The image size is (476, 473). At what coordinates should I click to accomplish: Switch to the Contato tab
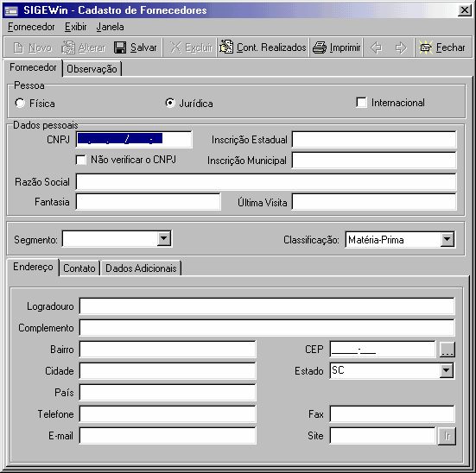tap(79, 268)
